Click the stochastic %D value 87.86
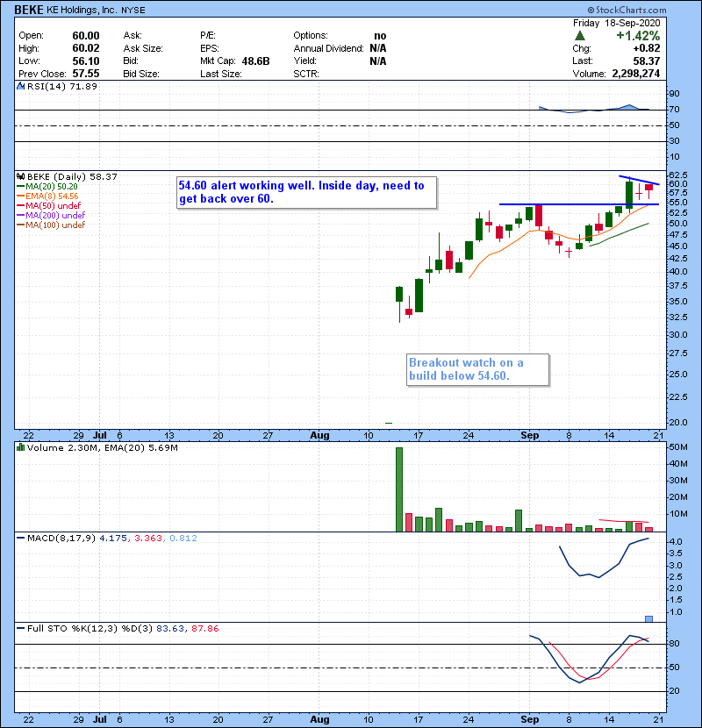 (204, 629)
